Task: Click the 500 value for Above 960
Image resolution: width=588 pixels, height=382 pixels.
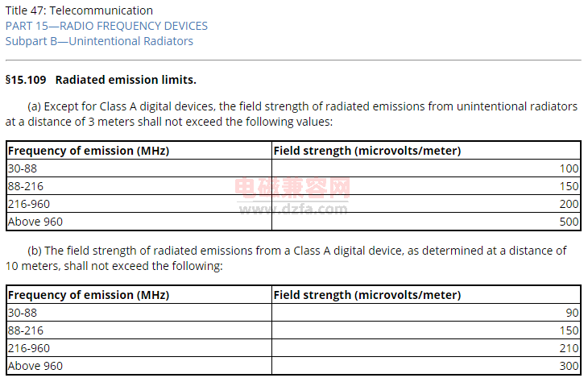Action: pyautogui.click(x=569, y=222)
